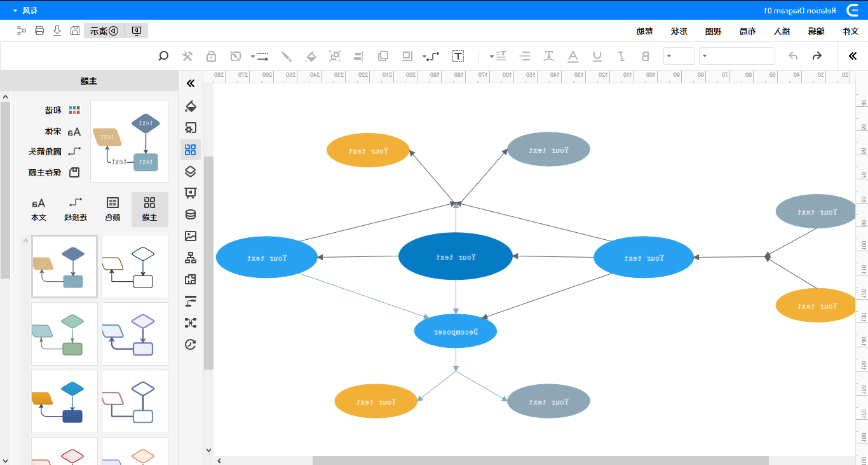
Task: Select the 主题 tab in theme panel
Action: (150, 209)
